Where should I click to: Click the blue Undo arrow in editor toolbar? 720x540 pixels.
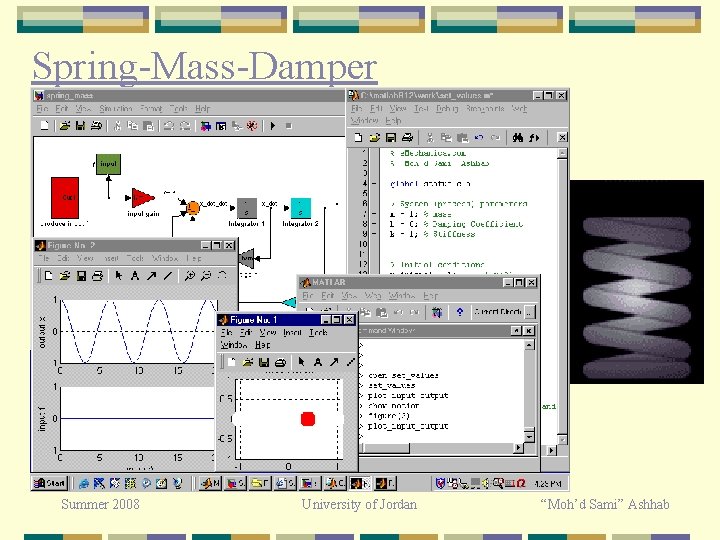click(479, 137)
